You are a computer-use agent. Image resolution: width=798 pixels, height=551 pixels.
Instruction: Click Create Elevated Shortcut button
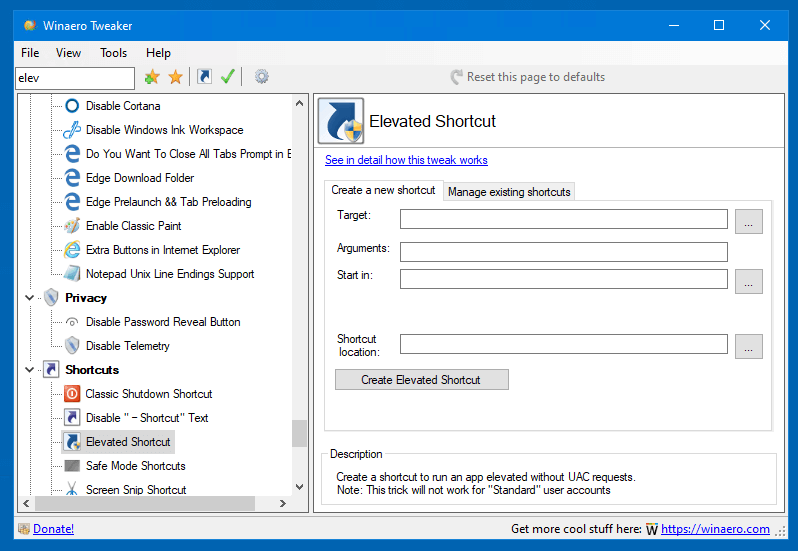coord(421,380)
